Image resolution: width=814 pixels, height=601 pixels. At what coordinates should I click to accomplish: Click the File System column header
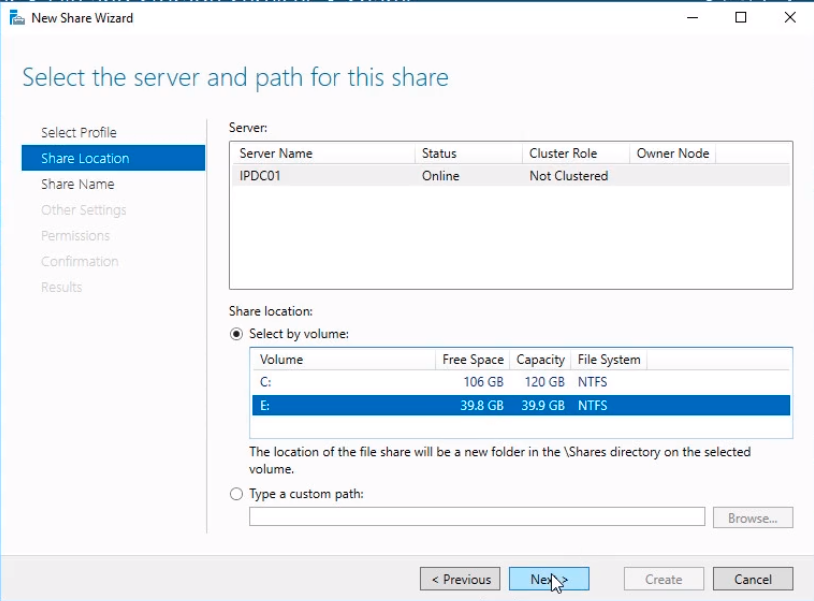pos(608,359)
